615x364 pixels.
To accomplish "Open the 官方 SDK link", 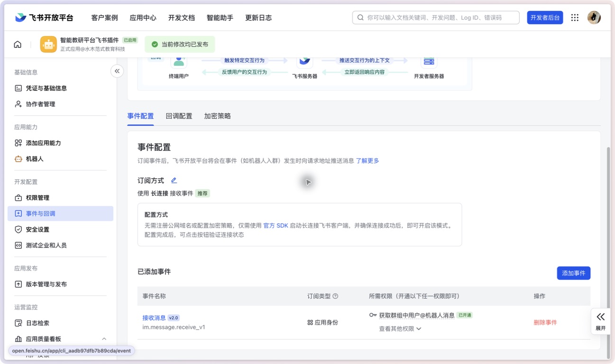I will tap(275, 226).
